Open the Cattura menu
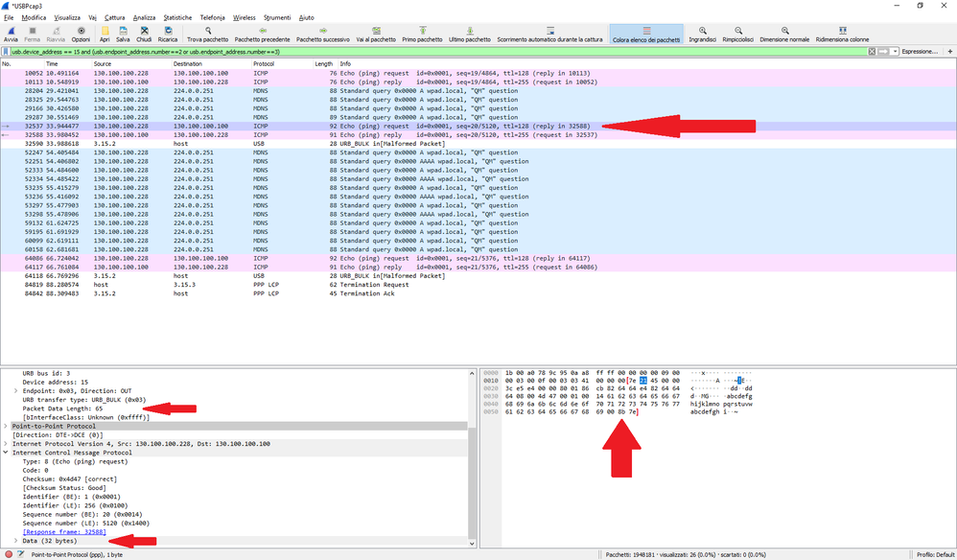Viewport: 957px width, 560px height. click(x=114, y=17)
